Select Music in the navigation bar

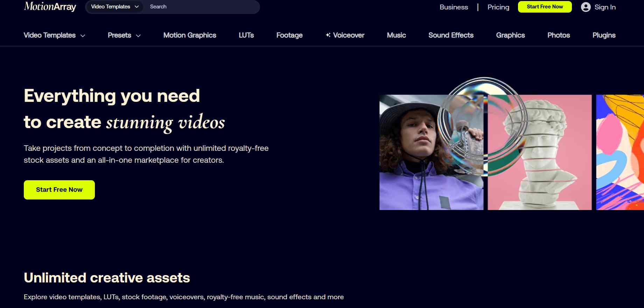[x=397, y=35]
